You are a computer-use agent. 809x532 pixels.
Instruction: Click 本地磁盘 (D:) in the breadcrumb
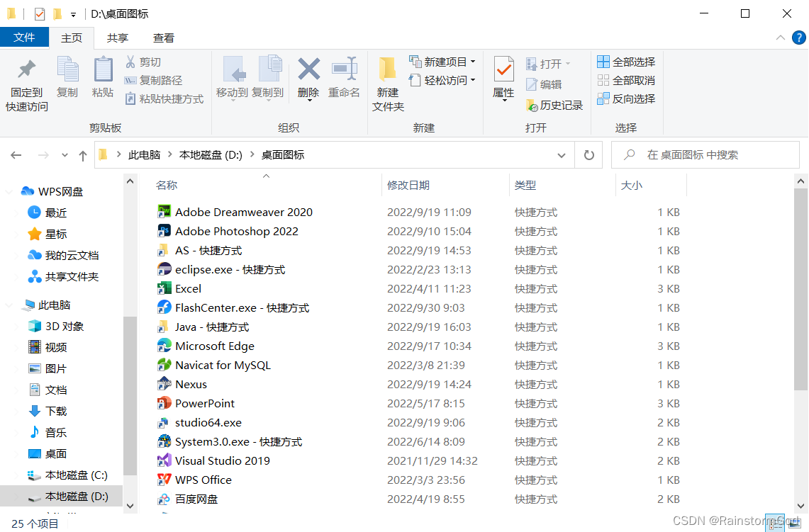click(211, 155)
